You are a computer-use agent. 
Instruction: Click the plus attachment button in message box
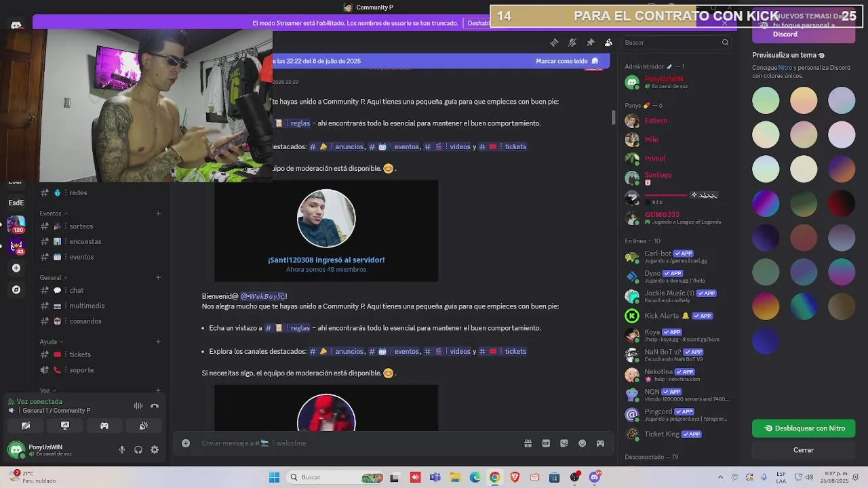point(186,443)
